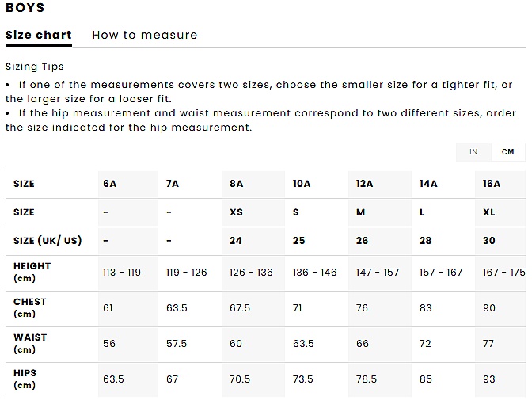The height and width of the screenshot is (404, 532).
Task: Click height range 113 - 119
Action: pyautogui.click(x=122, y=273)
